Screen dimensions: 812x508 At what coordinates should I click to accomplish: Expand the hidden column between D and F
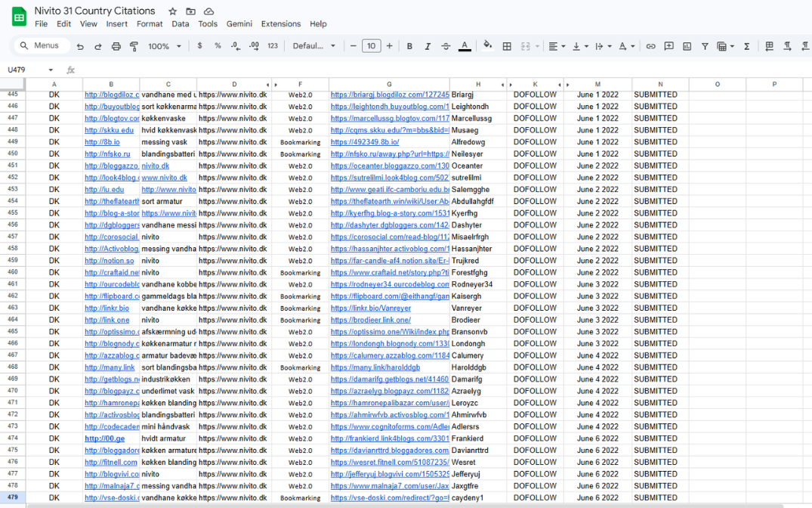tap(271, 85)
